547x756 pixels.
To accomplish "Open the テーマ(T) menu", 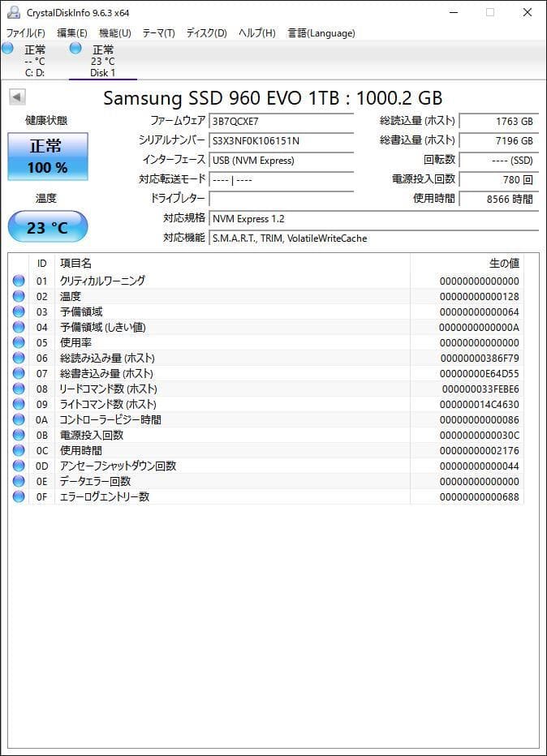I will coord(158,32).
